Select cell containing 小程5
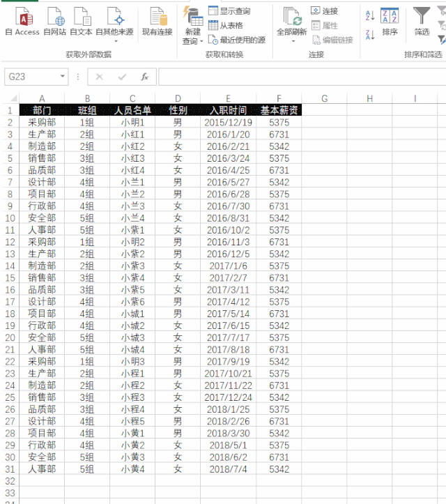This screenshot has width=446, height=504. [x=132, y=421]
